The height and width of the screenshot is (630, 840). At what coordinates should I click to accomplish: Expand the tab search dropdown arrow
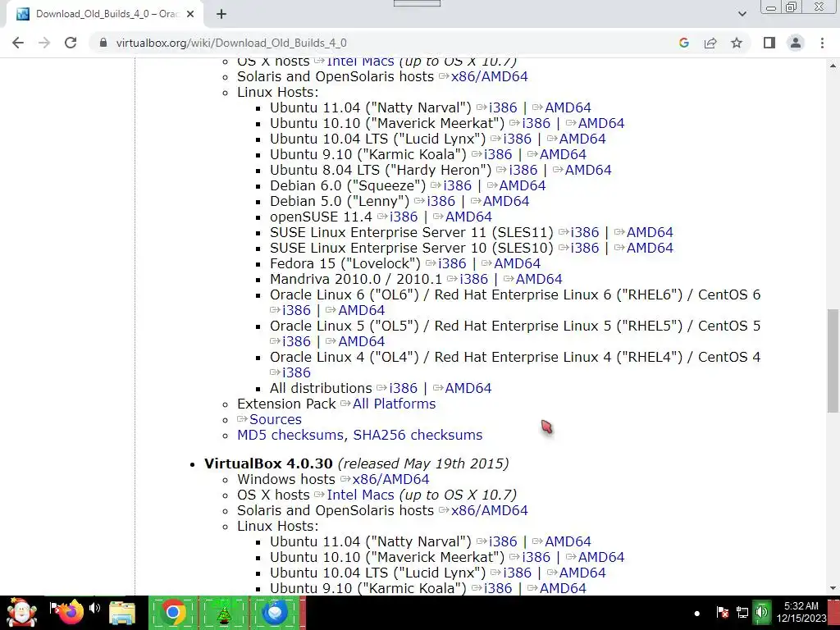(742, 14)
